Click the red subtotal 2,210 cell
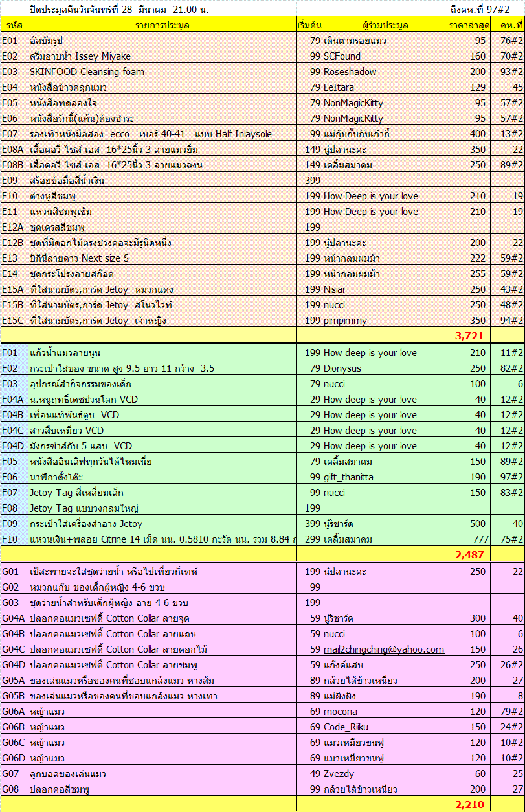Image resolution: width=525 pixels, height=812 pixels. (x=469, y=805)
